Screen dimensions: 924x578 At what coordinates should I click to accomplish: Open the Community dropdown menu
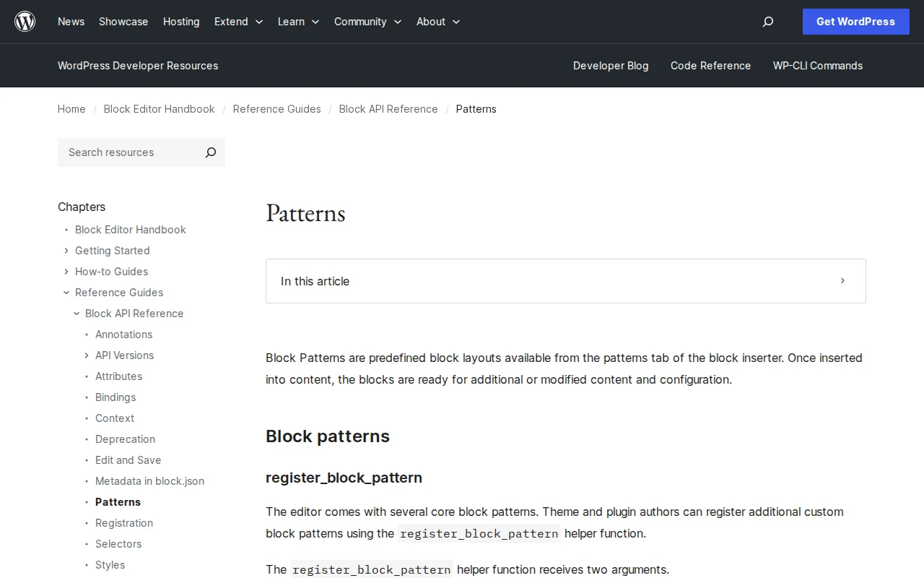point(367,22)
